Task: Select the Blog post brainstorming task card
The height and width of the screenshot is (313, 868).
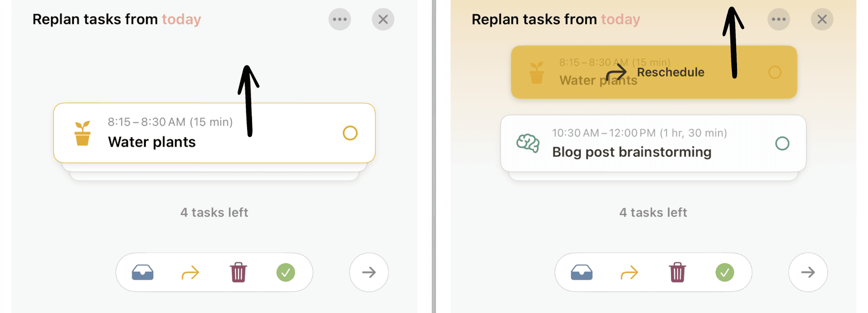Action: pos(653,143)
